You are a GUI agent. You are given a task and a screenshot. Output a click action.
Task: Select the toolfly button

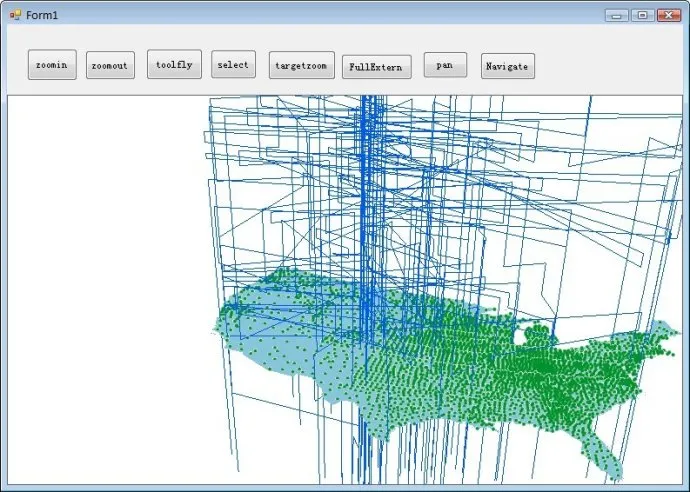174,64
